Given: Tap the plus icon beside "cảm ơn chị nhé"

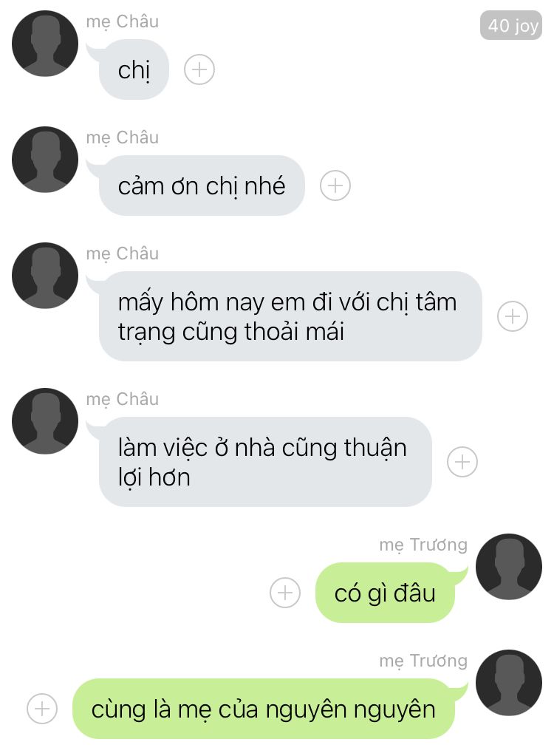Looking at the screenshot, I should click(335, 185).
